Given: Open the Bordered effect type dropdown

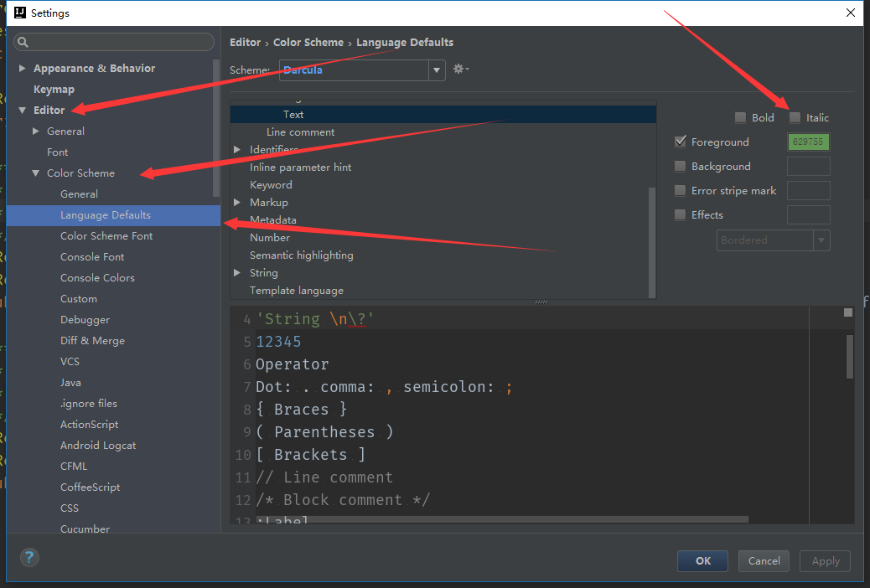Looking at the screenshot, I should [x=773, y=240].
